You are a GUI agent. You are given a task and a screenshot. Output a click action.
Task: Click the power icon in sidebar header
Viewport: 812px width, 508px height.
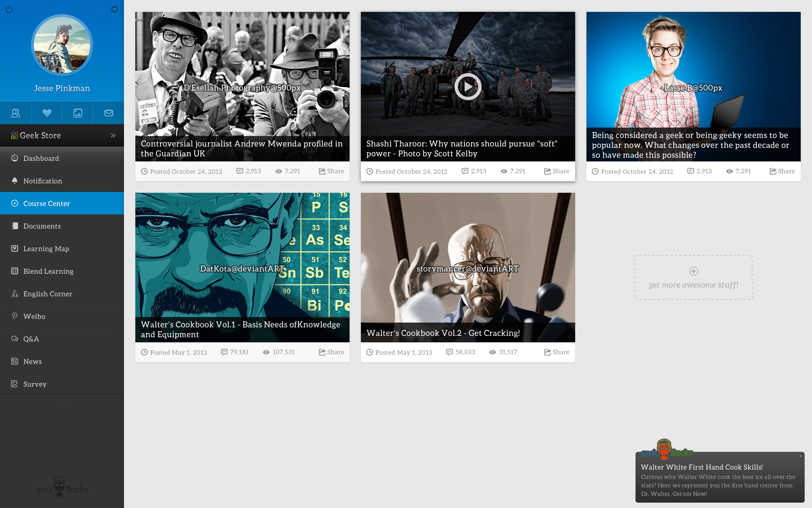click(x=9, y=10)
